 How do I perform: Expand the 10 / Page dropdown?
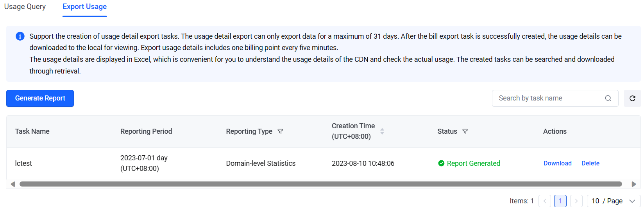[x=614, y=201]
